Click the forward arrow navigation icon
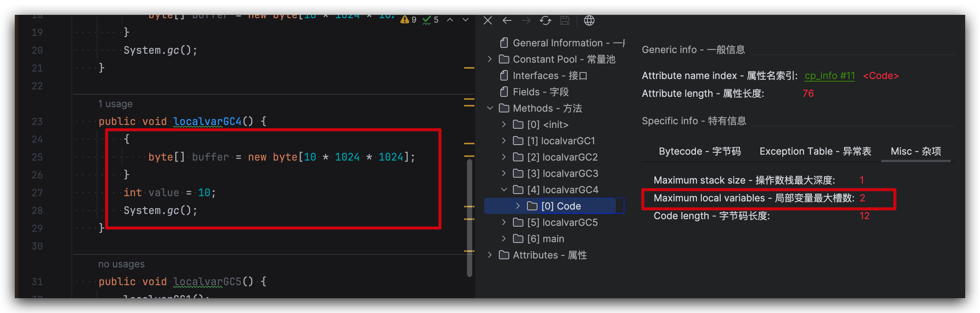This screenshot has width=980, height=313. pos(526,20)
